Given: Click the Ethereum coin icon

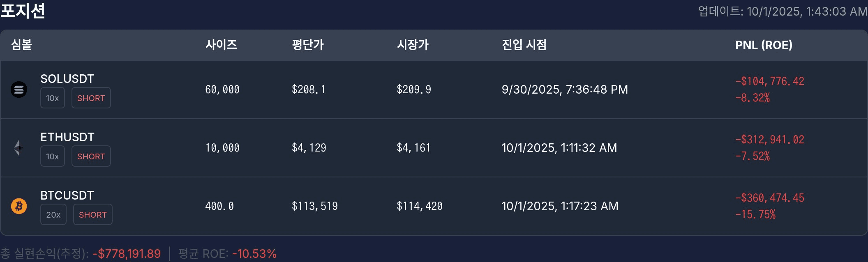Looking at the screenshot, I should point(18,148).
